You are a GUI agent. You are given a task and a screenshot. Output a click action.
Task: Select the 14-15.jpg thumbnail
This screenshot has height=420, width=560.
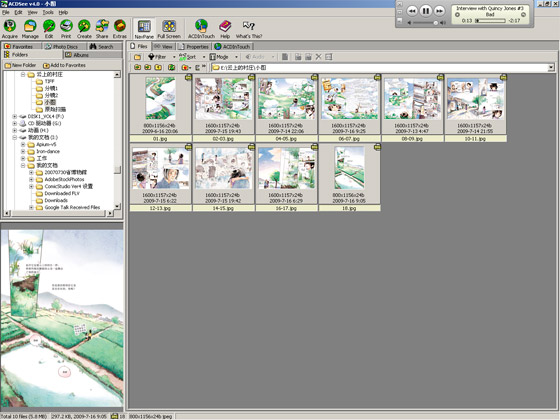click(x=223, y=177)
